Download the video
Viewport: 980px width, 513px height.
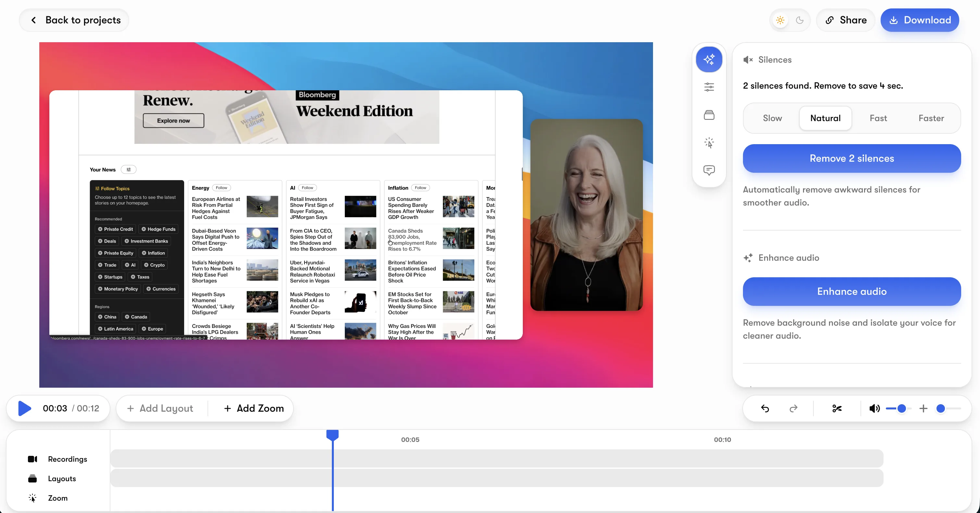(920, 20)
